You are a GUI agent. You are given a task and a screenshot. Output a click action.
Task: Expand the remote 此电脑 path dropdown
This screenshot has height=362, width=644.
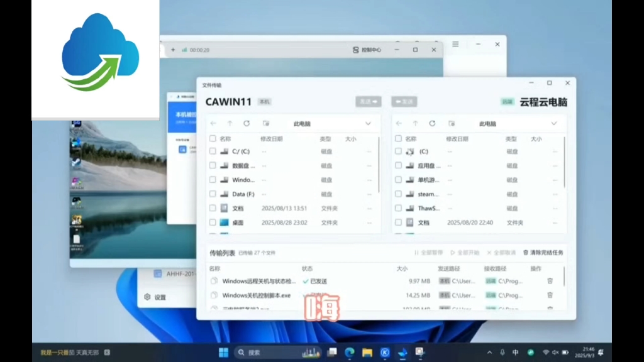point(554,124)
